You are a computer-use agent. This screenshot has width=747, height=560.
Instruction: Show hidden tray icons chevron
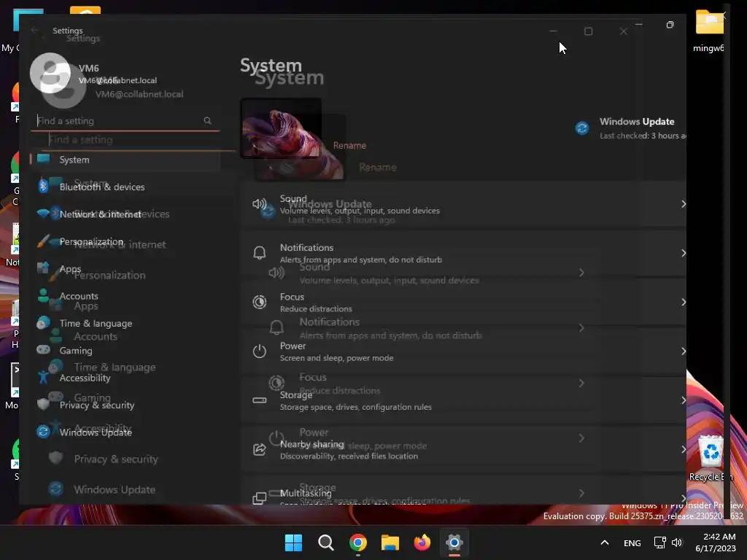click(x=605, y=542)
